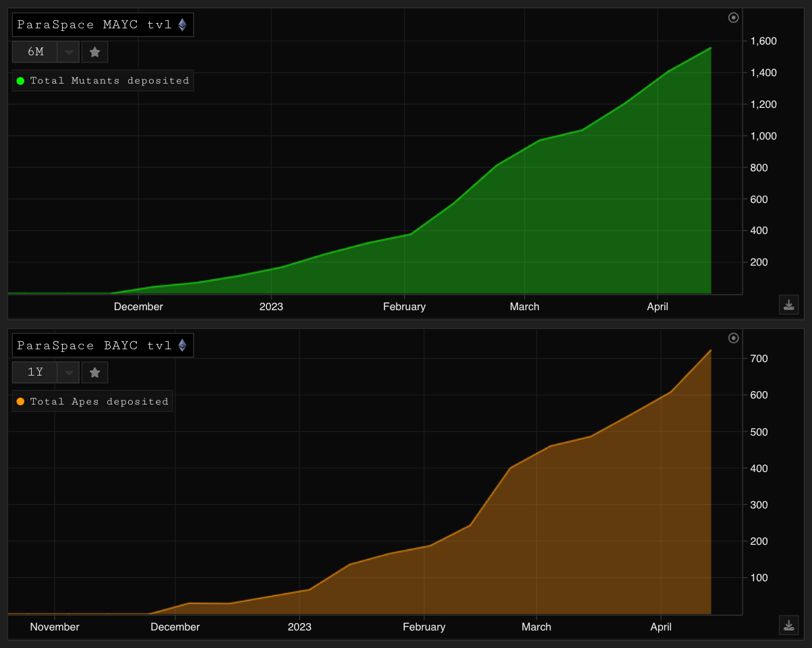Click April label on BAYC chart axis

pyautogui.click(x=661, y=627)
